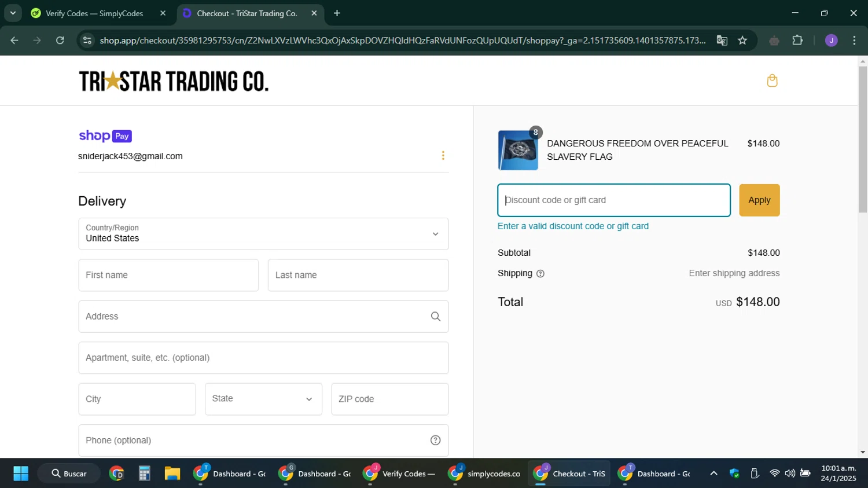Switch to Verify Codes — SimplyCodes tab
Viewport: 868px width, 488px height.
click(100, 13)
